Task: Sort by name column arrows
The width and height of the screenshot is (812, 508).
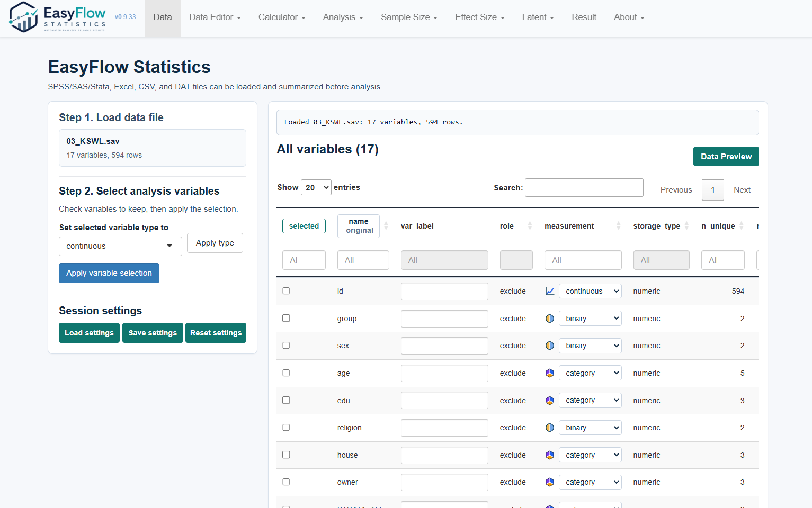Action: [x=386, y=226]
